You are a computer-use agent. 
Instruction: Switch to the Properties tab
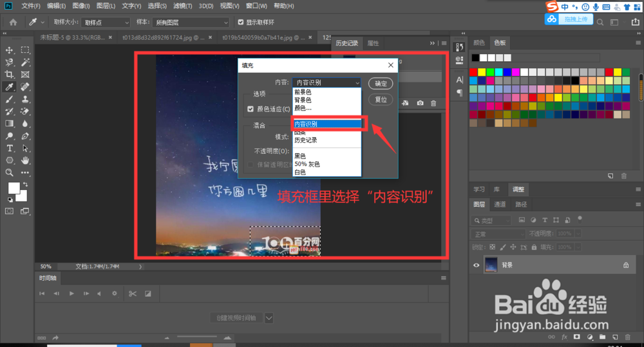coord(373,43)
